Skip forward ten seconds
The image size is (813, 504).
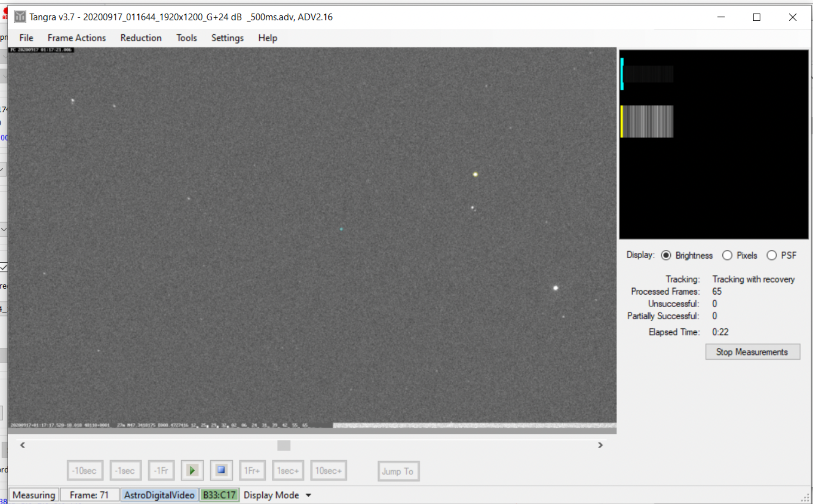[328, 470]
